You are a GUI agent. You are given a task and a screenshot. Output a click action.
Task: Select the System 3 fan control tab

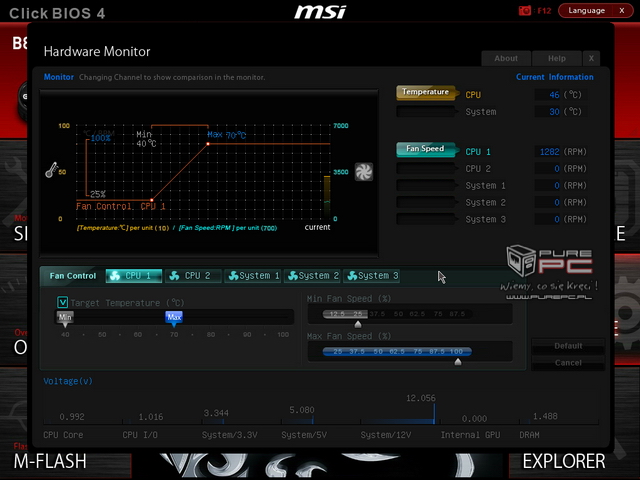pyautogui.click(x=371, y=276)
